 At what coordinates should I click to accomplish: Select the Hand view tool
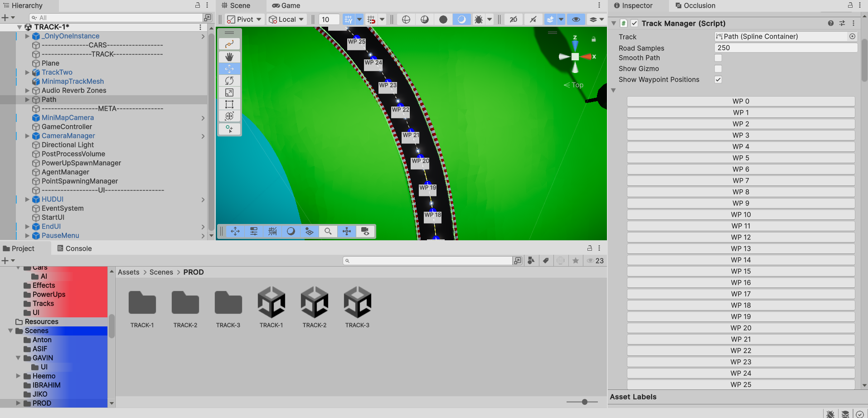coord(229,57)
